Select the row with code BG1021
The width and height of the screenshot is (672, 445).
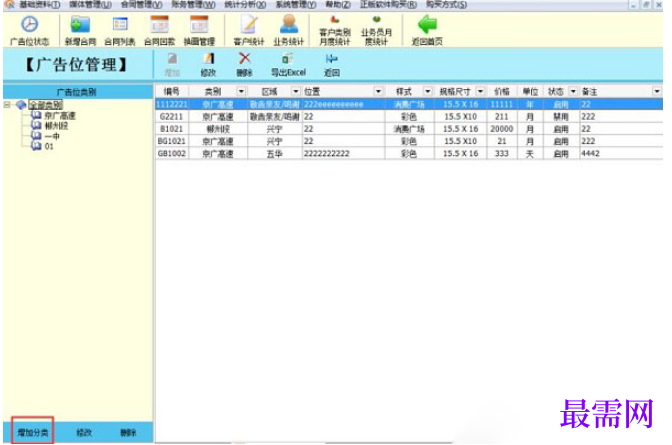pos(409,141)
